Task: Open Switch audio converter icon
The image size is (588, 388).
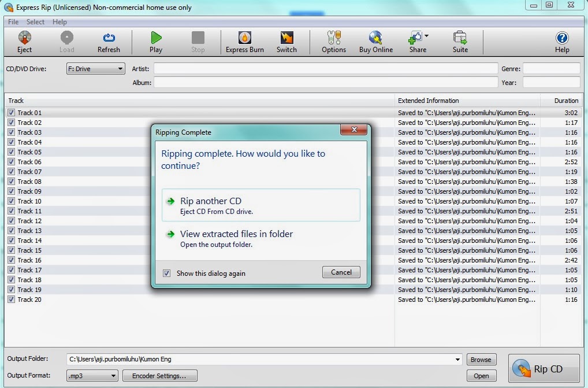Action: (x=286, y=38)
